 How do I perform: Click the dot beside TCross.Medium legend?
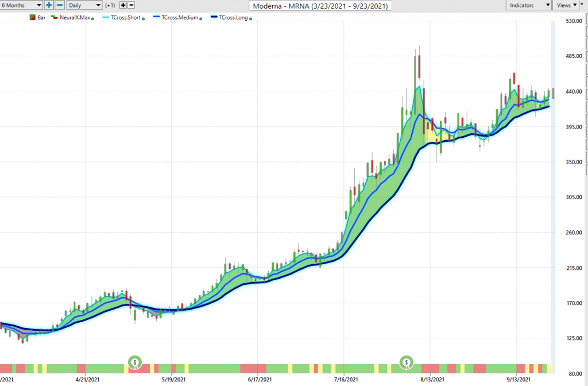200,18
